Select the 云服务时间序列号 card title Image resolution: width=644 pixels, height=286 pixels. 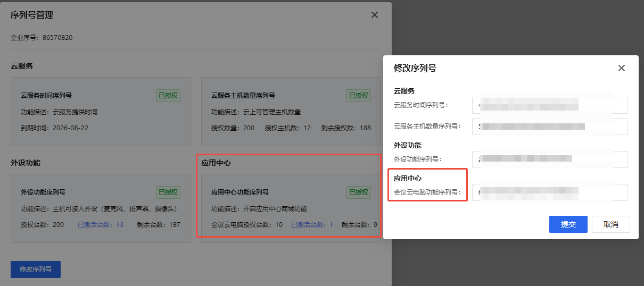coord(46,96)
